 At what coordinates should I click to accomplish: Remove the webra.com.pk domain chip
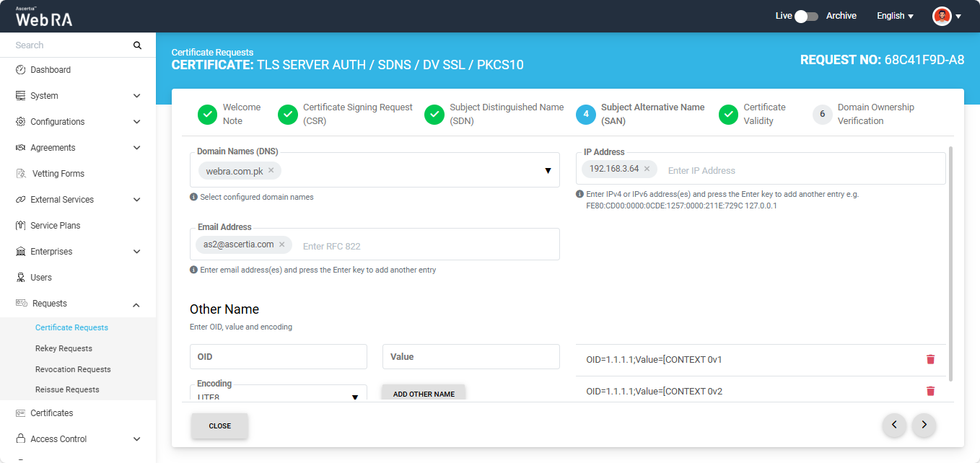271,171
